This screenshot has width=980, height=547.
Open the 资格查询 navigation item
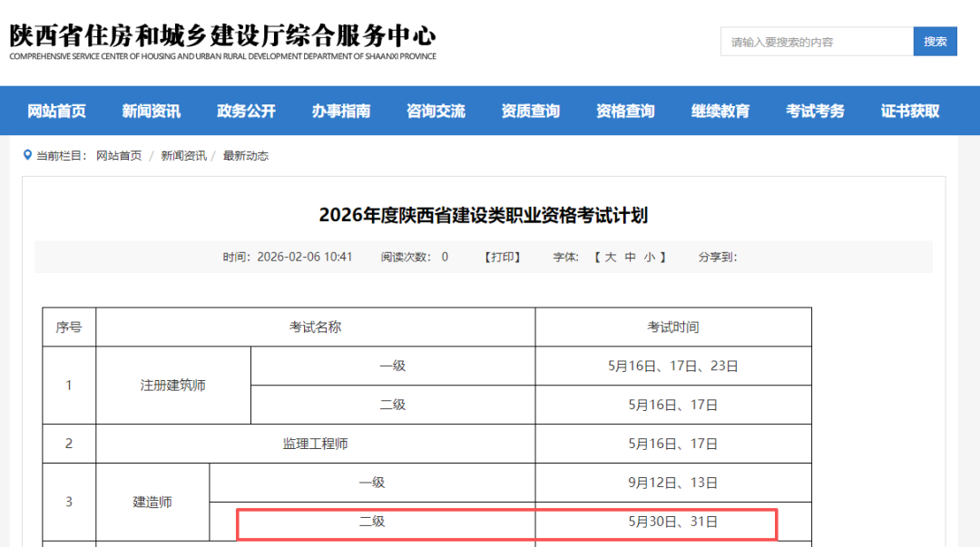(x=625, y=112)
